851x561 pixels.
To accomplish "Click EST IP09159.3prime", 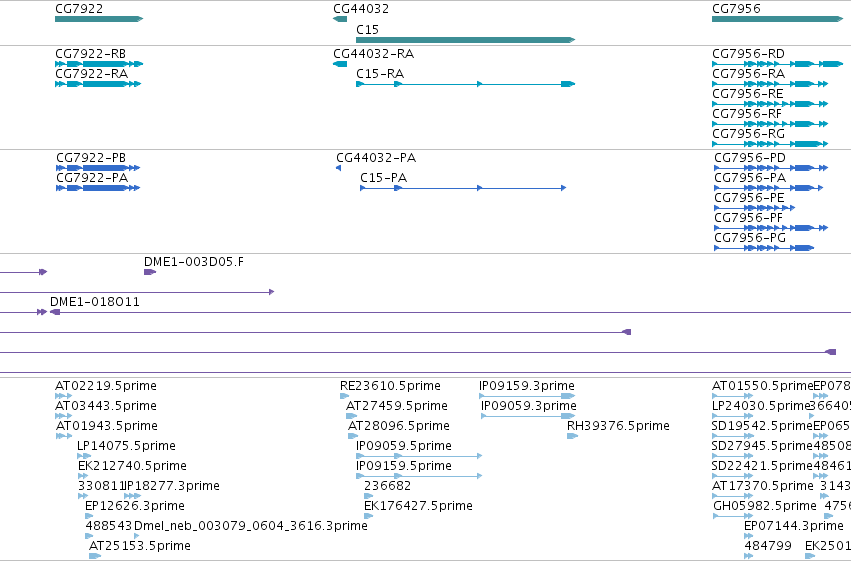I will (x=527, y=386).
